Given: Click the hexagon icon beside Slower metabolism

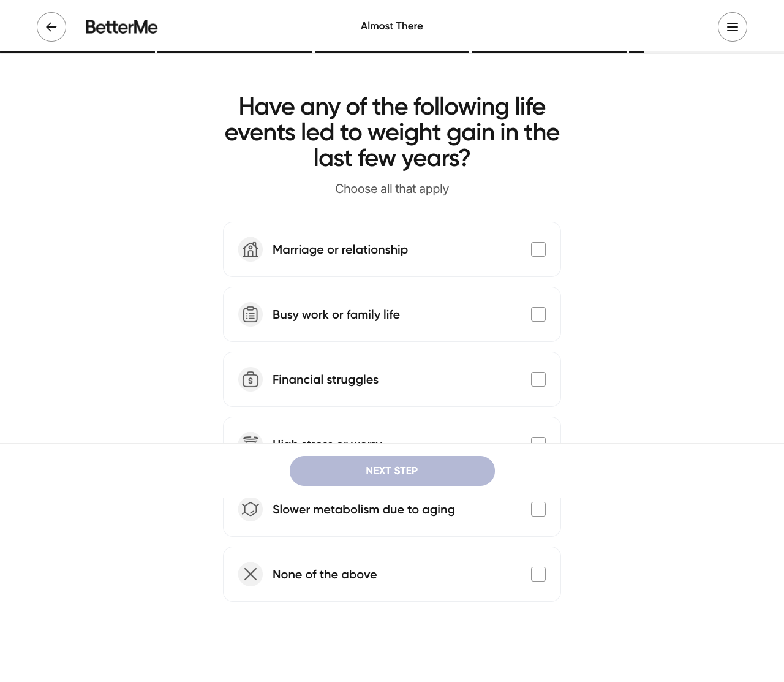Looking at the screenshot, I should tap(251, 509).
